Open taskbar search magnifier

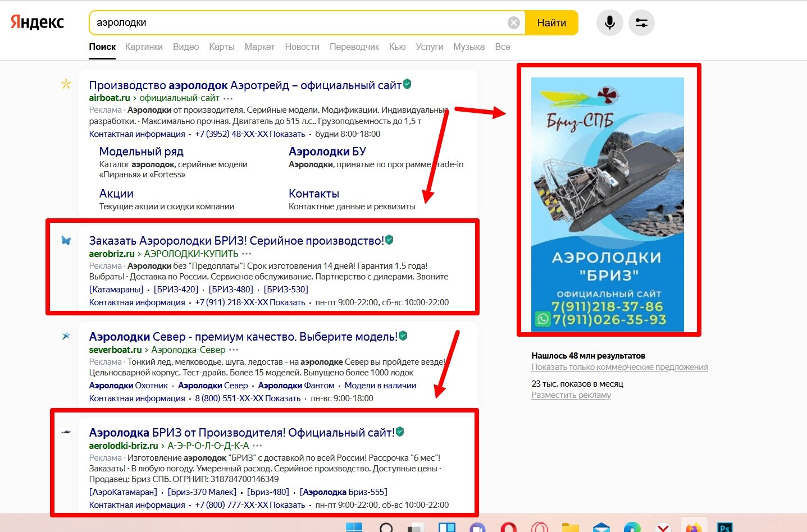(x=386, y=528)
